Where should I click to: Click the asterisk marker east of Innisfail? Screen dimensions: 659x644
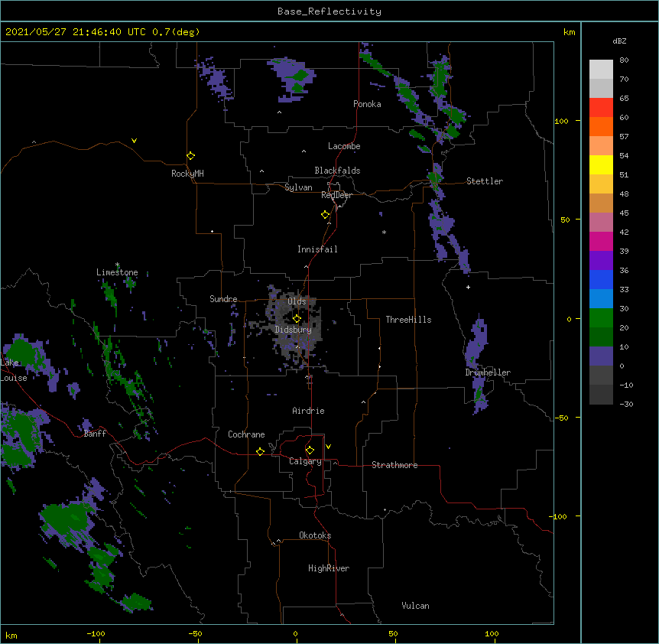point(384,232)
